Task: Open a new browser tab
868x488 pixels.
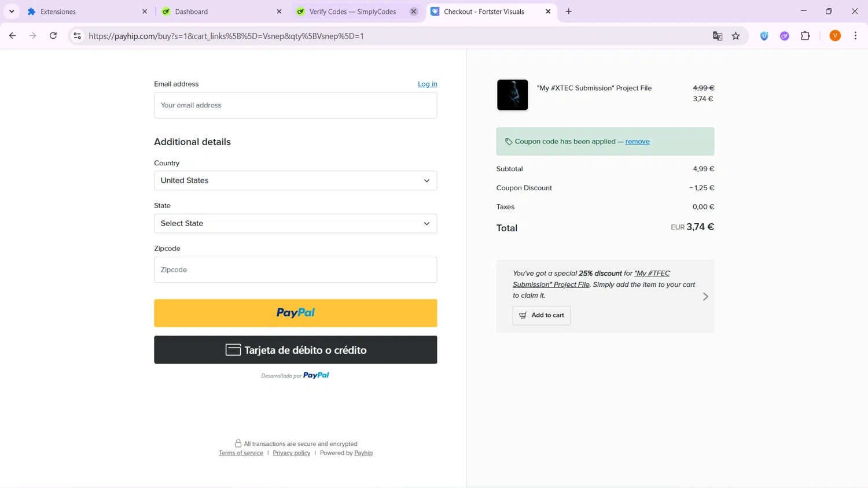Action: click(569, 12)
